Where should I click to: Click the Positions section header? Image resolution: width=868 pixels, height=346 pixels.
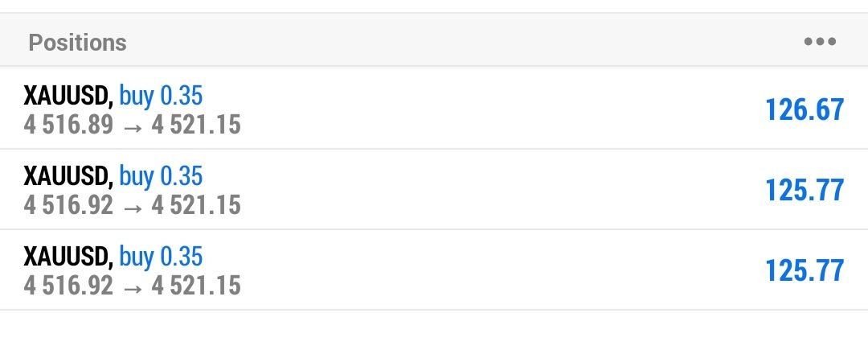pyautogui.click(x=78, y=42)
